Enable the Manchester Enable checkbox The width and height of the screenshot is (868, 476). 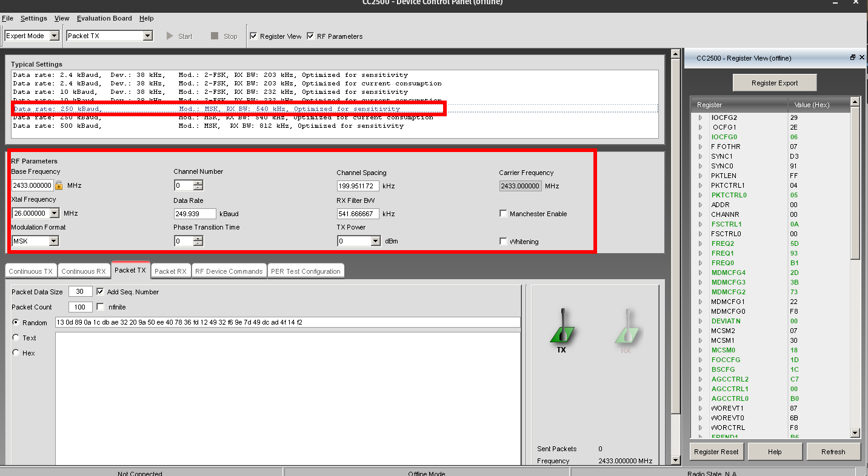503,214
